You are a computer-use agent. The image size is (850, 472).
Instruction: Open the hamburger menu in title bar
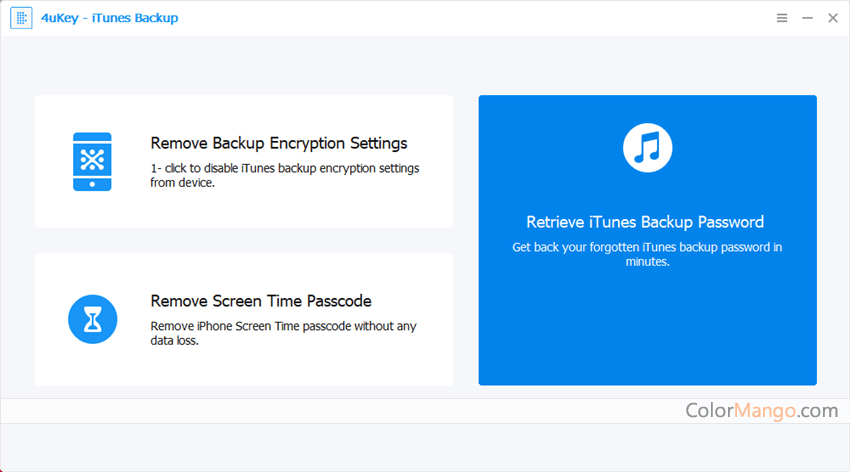pos(782,18)
